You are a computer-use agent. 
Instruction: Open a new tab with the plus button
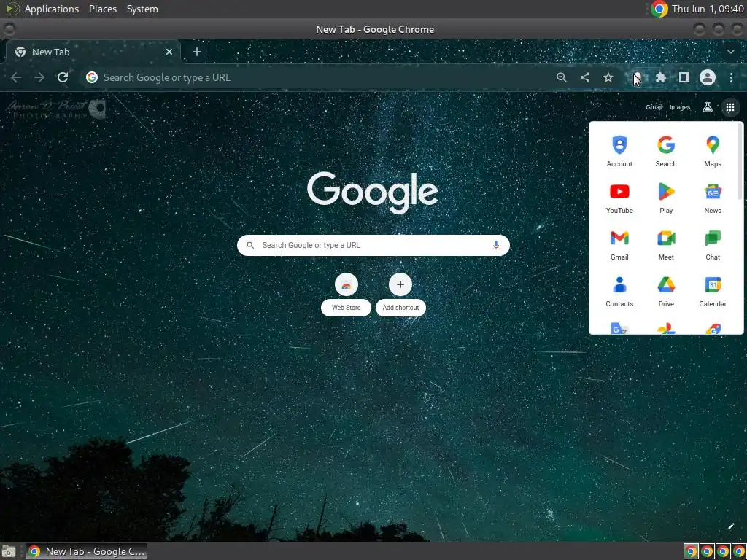coord(197,52)
